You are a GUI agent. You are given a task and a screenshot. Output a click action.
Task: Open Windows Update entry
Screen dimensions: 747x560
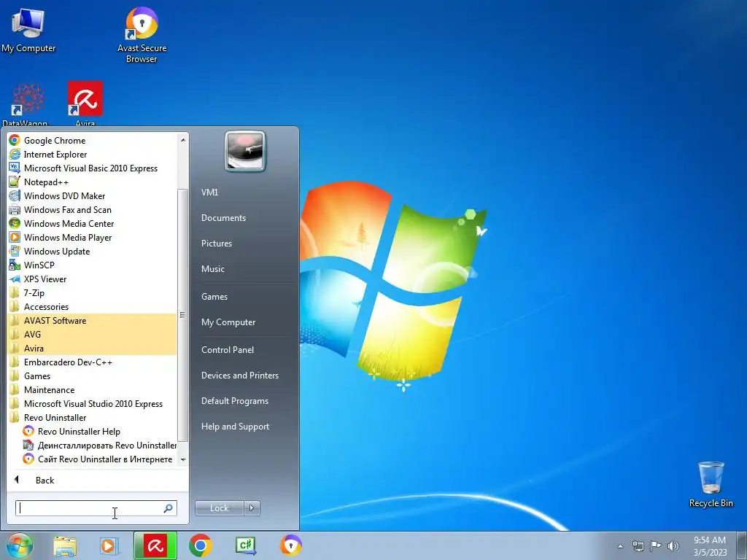[93, 251]
